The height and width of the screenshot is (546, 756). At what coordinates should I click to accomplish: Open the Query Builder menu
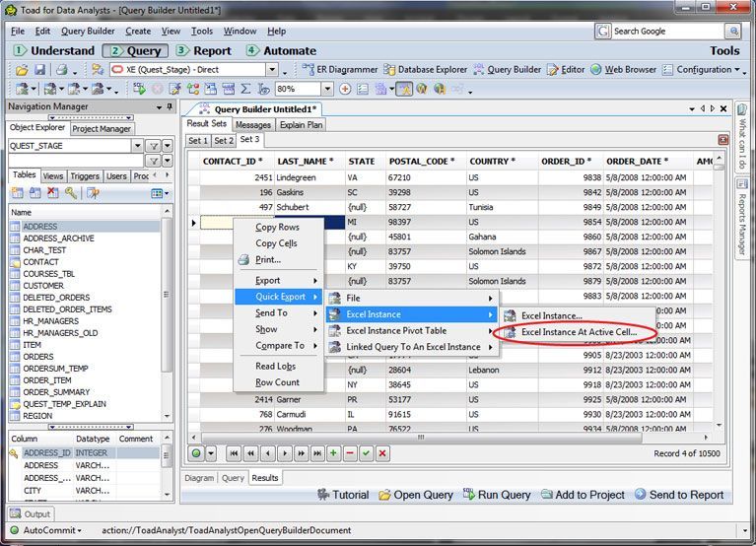pyautogui.click(x=88, y=32)
